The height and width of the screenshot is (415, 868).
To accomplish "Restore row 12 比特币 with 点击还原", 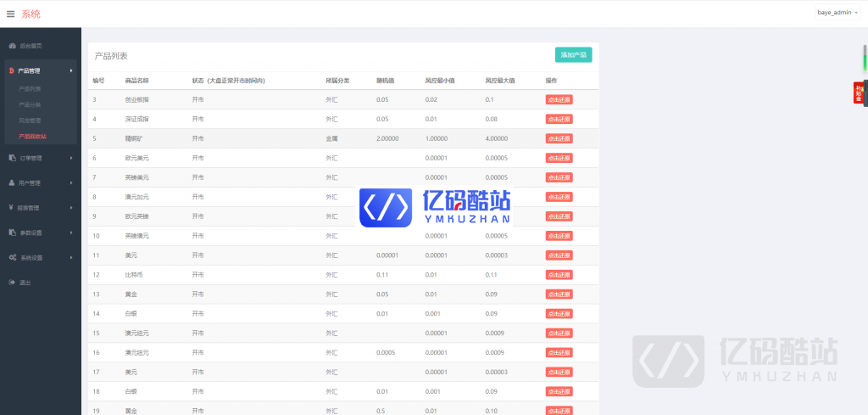I will coord(559,275).
